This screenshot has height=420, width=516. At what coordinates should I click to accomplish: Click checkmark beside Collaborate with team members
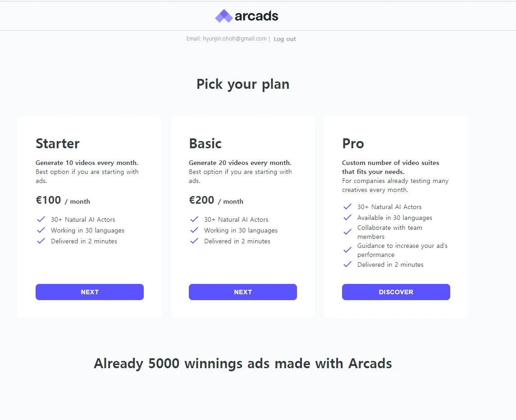(347, 232)
